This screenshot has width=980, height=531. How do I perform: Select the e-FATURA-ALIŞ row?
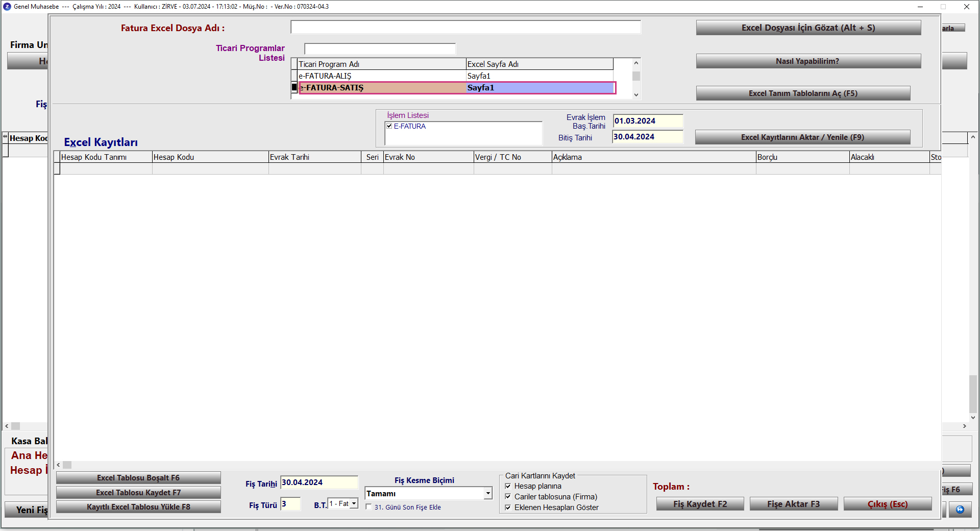pos(380,76)
